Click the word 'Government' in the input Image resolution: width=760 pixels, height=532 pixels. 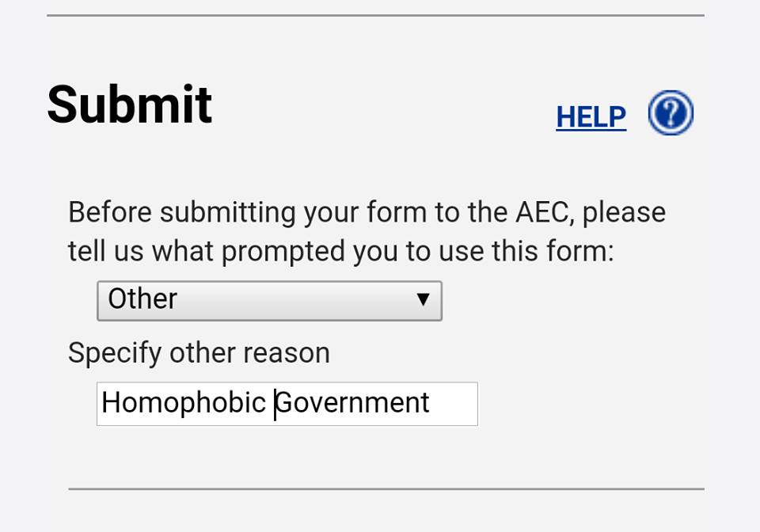[352, 403]
